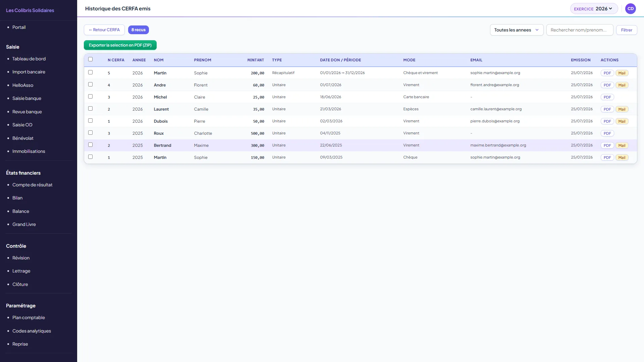Check the box for Dubois Pierre's row
Image resolution: width=644 pixels, height=362 pixels.
pos(90,121)
